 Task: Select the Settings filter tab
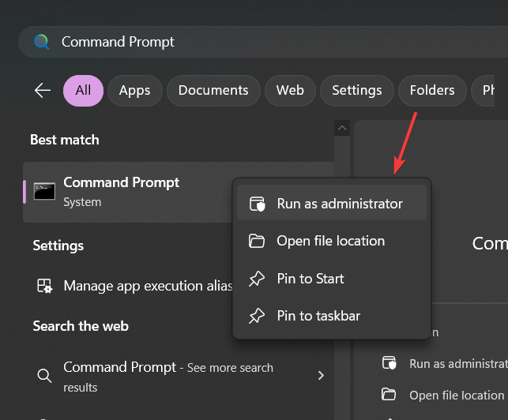click(x=357, y=91)
